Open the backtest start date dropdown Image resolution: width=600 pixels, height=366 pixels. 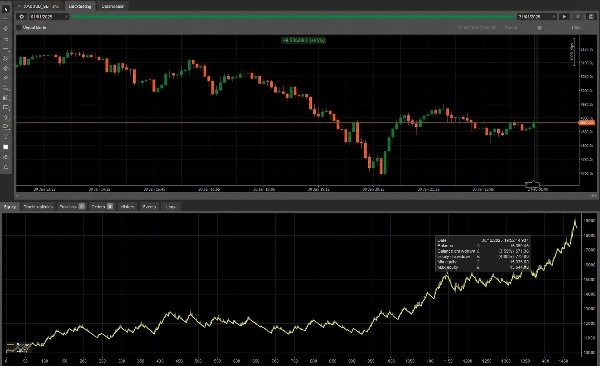[49, 16]
